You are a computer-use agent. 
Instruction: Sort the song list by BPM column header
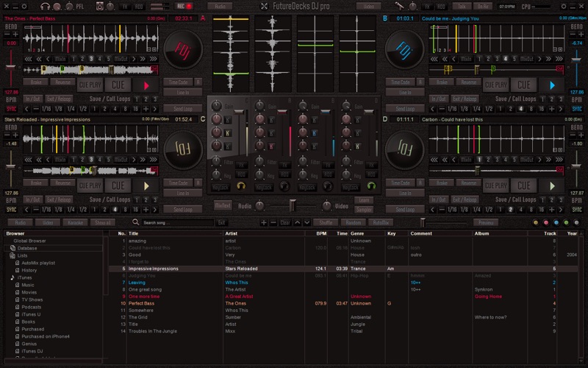pyautogui.click(x=320, y=233)
